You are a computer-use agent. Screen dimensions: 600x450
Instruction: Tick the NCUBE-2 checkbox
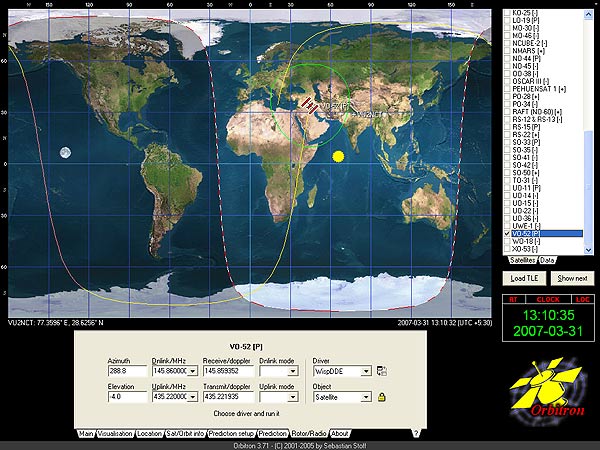point(507,43)
